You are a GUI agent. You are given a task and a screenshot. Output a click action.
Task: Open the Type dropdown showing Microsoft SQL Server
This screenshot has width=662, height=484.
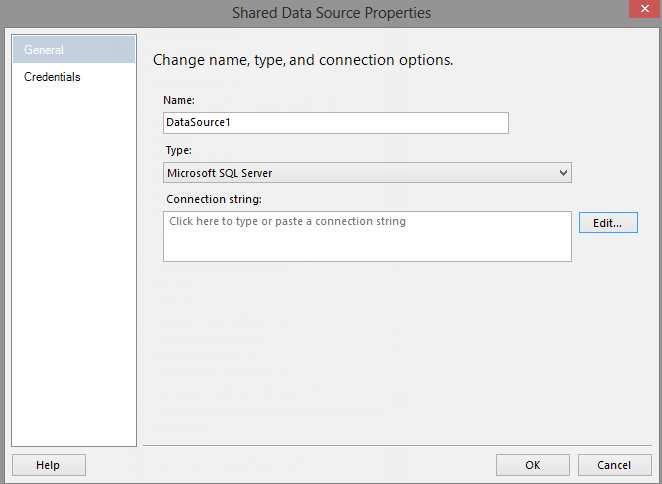tap(367, 173)
